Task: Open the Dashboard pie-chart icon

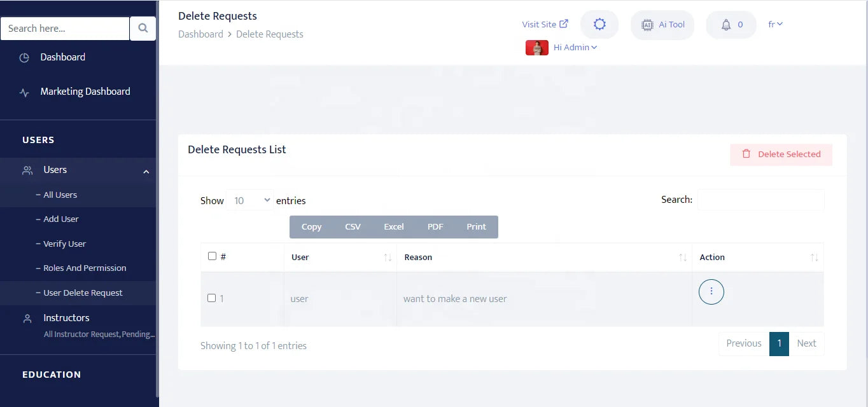Action: [x=24, y=57]
